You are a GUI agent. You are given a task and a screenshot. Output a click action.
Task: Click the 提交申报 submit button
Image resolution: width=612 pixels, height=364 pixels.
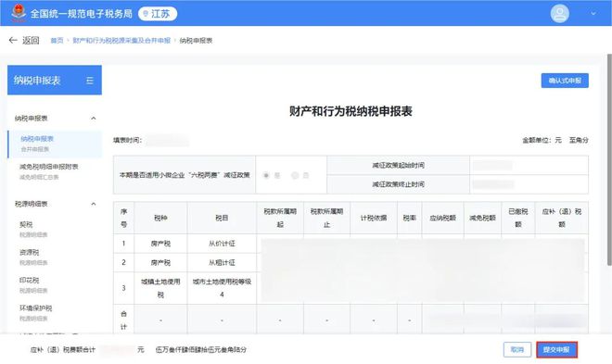point(556,349)
